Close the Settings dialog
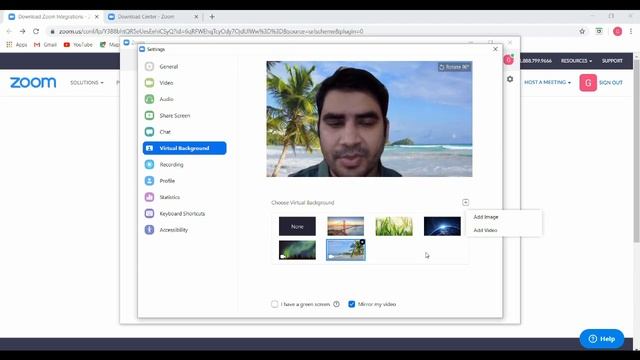This screenshot has width=640, height=360. (x=495, y=49)
